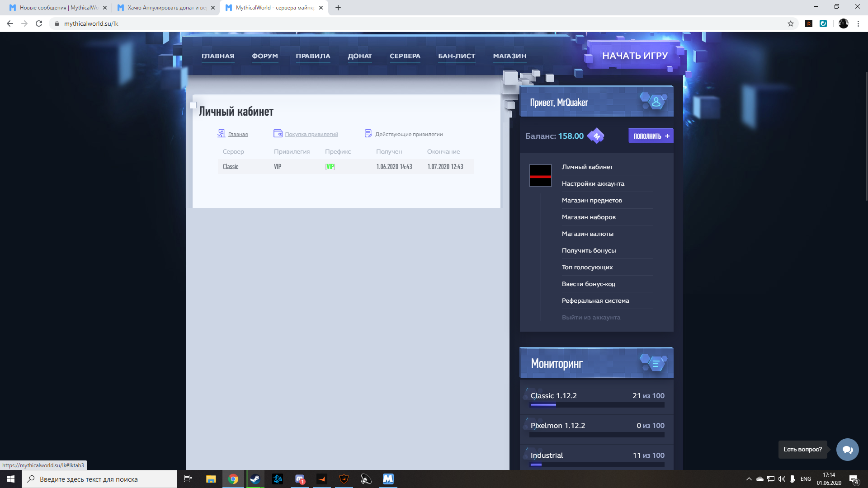Click the end date '1.07.2020 12:43'
Screen dimensions: 868x488
(445, 167)
